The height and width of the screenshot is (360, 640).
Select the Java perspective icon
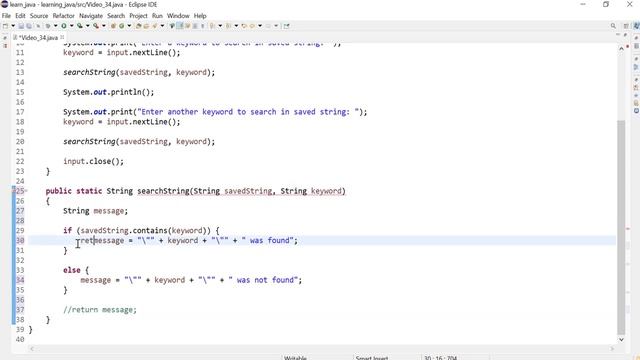pyautogui.click(x=636, y=26)
